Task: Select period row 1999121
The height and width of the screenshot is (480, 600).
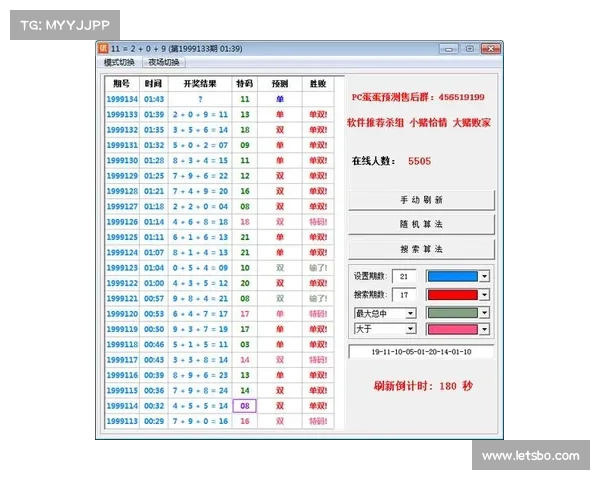Action: tap(219, 298)
